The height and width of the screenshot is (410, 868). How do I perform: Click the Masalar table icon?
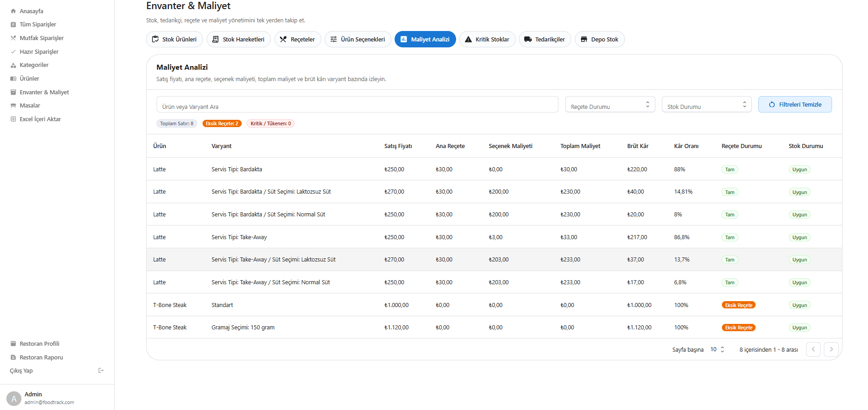click(13, 106)
